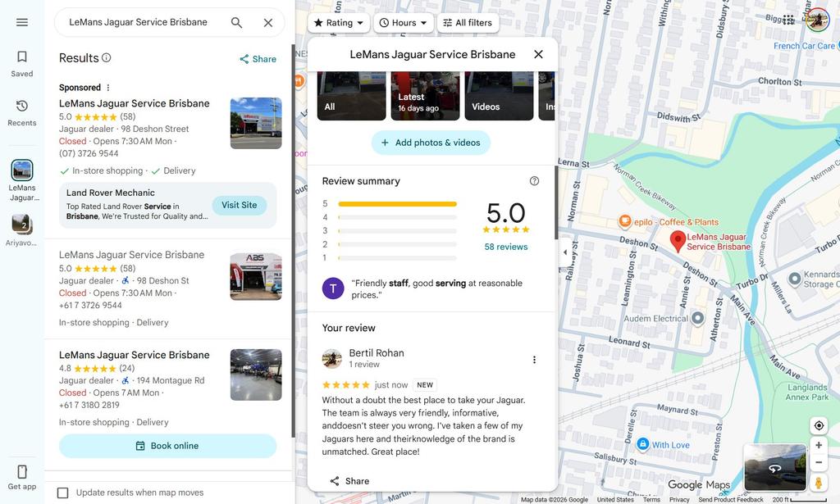Click epilo Coffee & Plants map marker
Viewport: 840px width, 504px height.
624,221
